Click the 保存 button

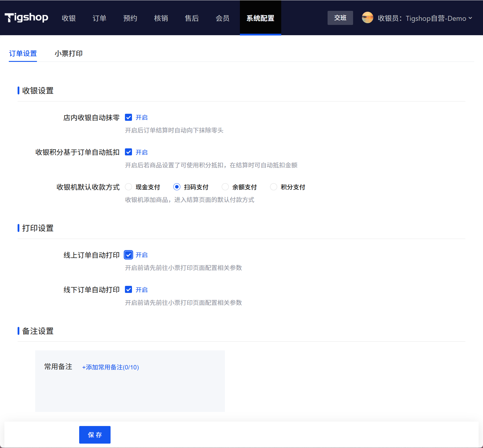[x=95, y=435]
